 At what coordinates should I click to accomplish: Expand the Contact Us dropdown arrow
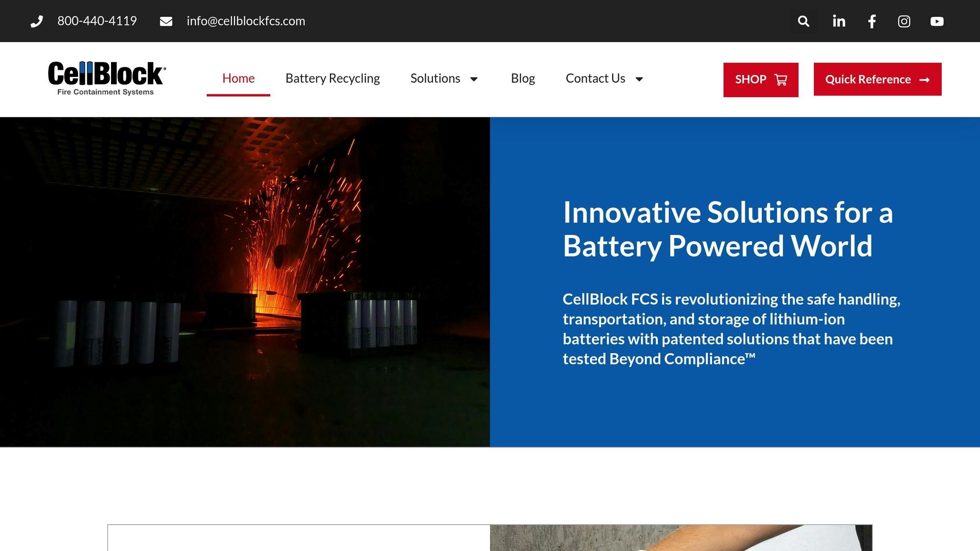639,79
